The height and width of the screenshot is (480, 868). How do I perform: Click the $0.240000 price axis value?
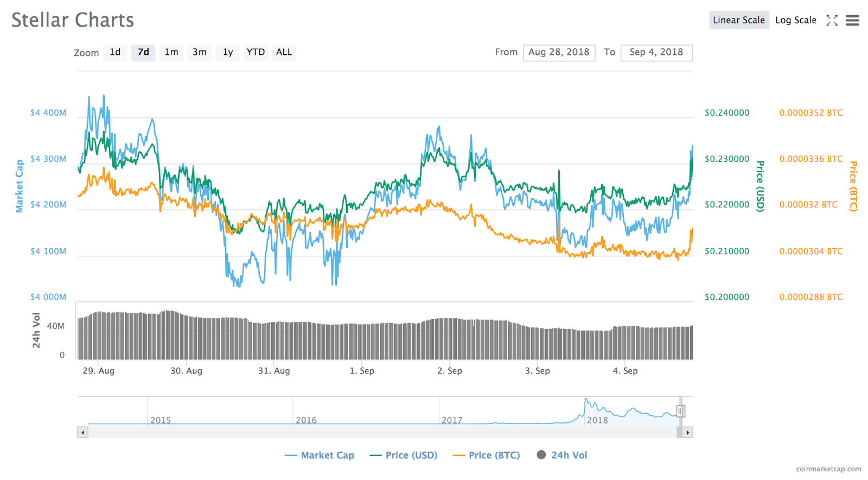click(727, 113)
